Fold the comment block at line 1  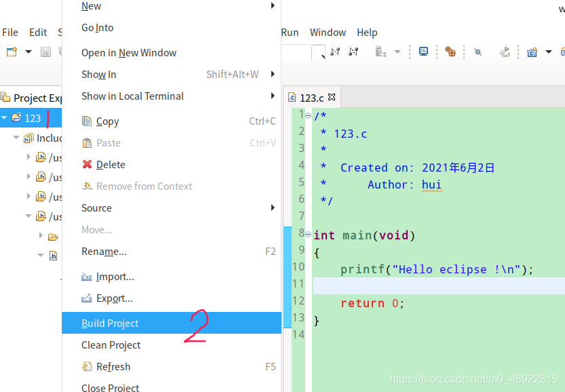(x=308, y=116)
